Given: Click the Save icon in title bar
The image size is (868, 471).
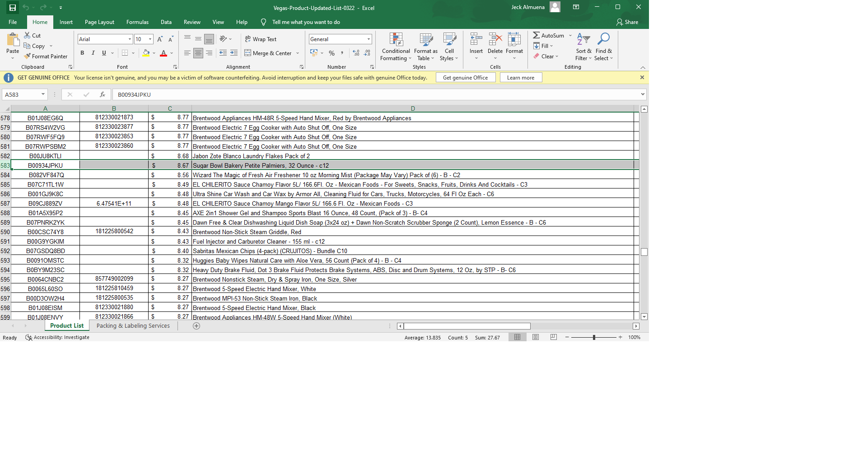Looking at the screenshot, I should click(12, 8).
